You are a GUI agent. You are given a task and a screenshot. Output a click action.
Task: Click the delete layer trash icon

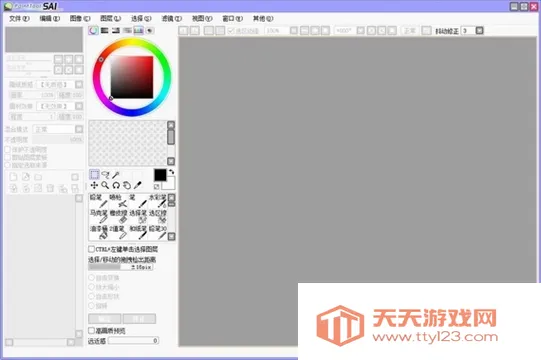click(50, 188)
